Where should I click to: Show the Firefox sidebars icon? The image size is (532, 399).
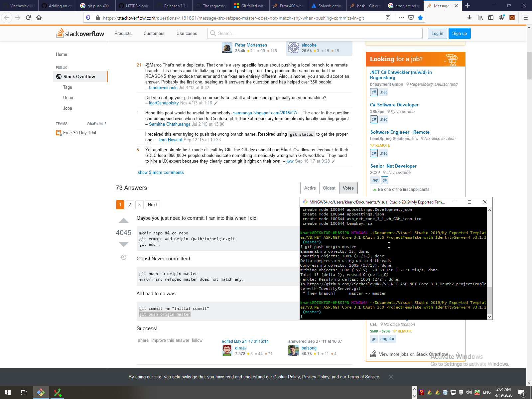(x=491, y=18)
